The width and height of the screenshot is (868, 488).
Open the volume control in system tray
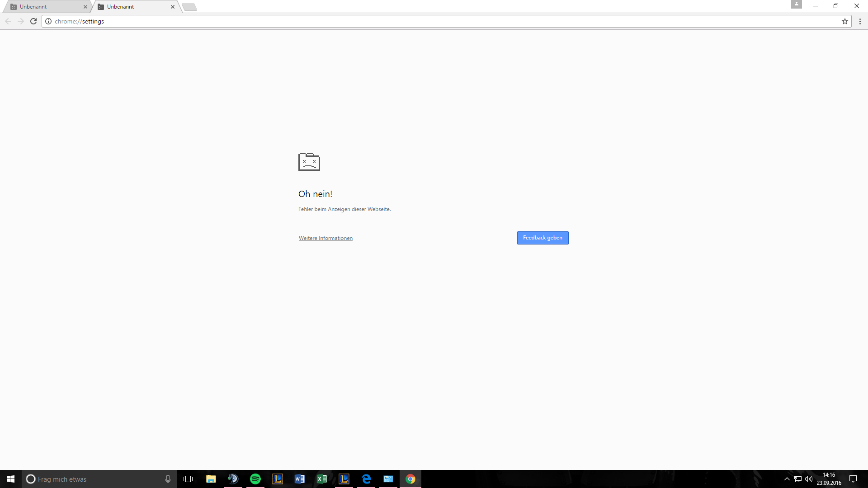(809, 479)
